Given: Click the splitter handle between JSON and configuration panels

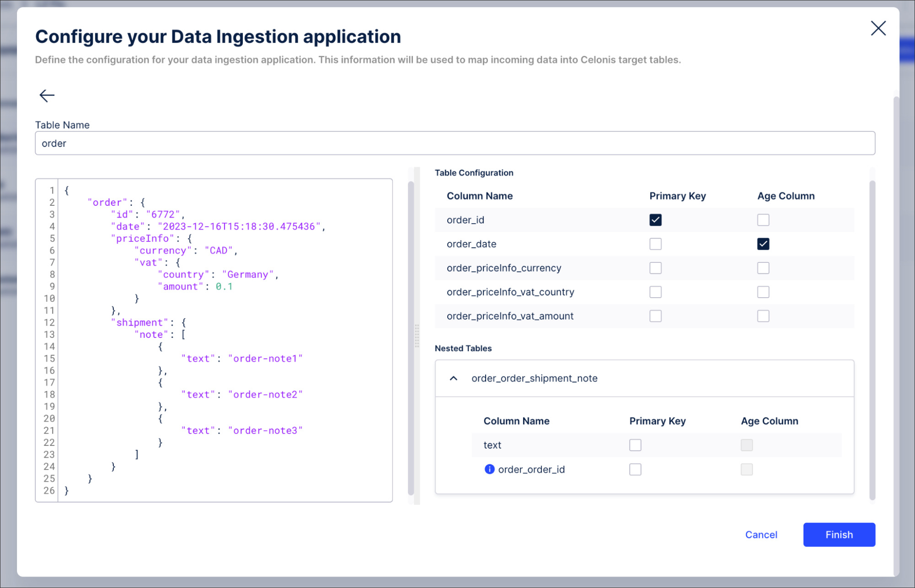Looking at the screenshot, I should coord(417,336).
